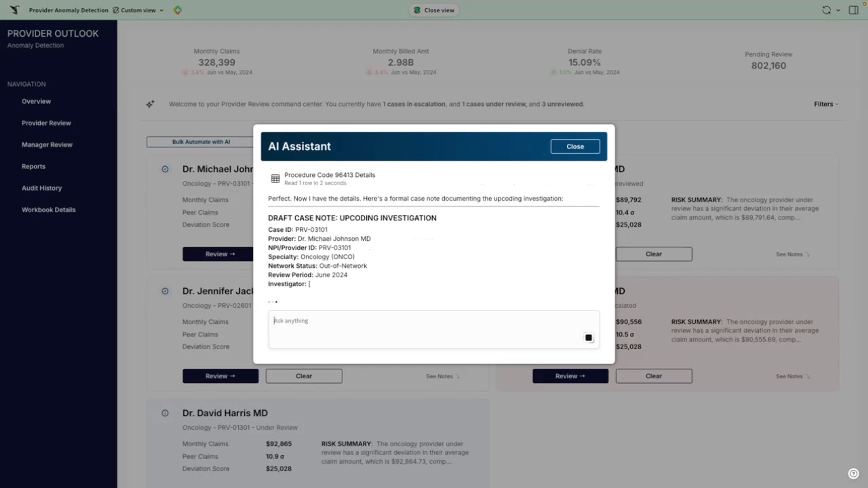Image resolution: width=868 pixels, height=488 pixels.
Task: Clear Dr. Jennifer Jackson's case
Action: [304, 376]
